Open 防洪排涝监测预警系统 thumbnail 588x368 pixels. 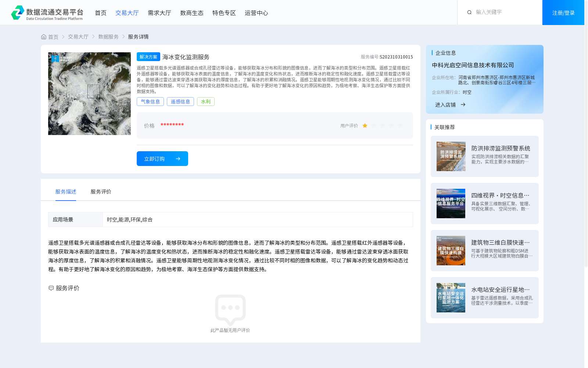(x=451, y=156)
